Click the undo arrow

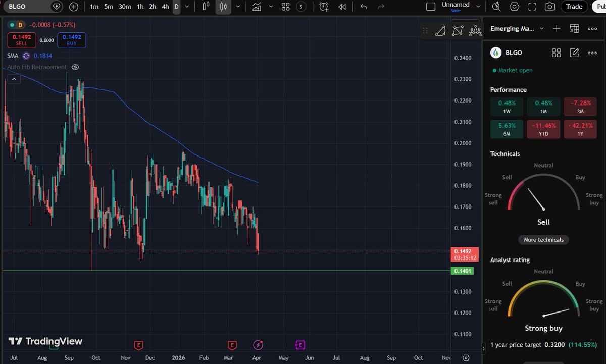[x=364, y=7]
